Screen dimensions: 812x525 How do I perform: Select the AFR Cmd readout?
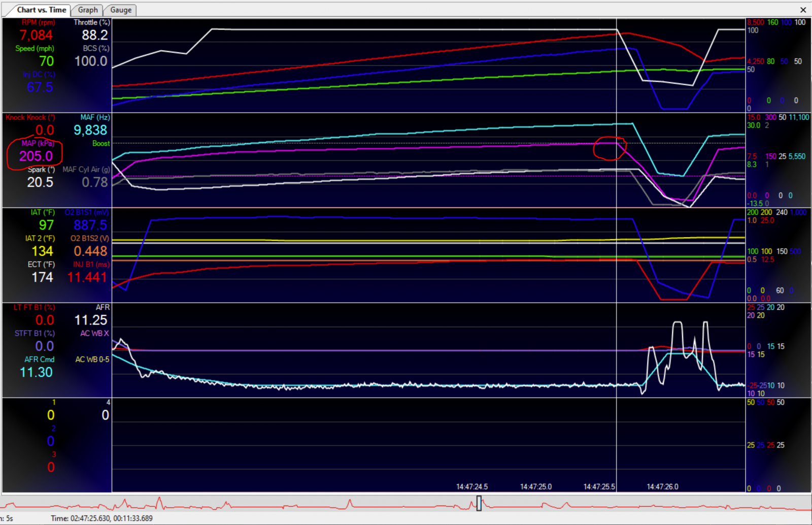[36, 372]
